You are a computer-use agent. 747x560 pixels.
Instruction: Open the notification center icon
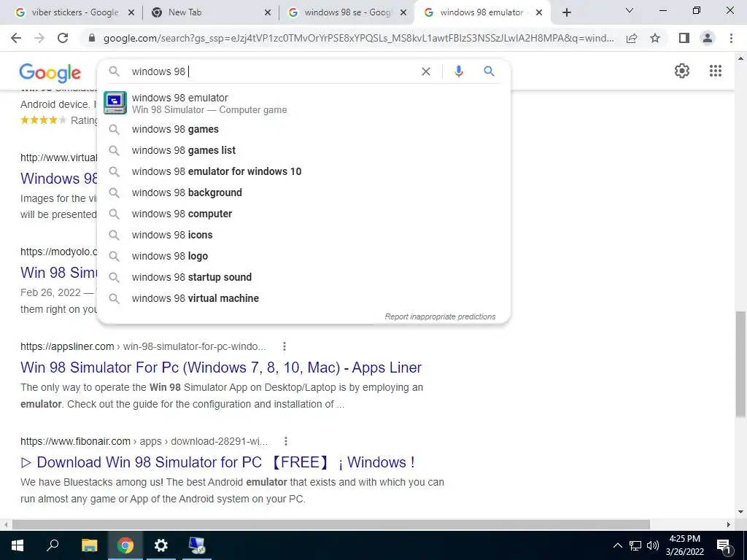pos(724,545)
